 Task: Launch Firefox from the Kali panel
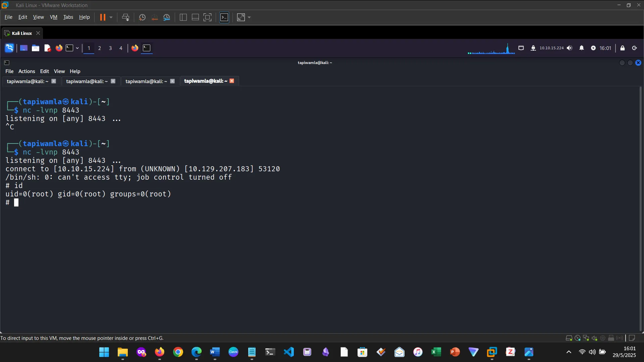tap(59, 48)
